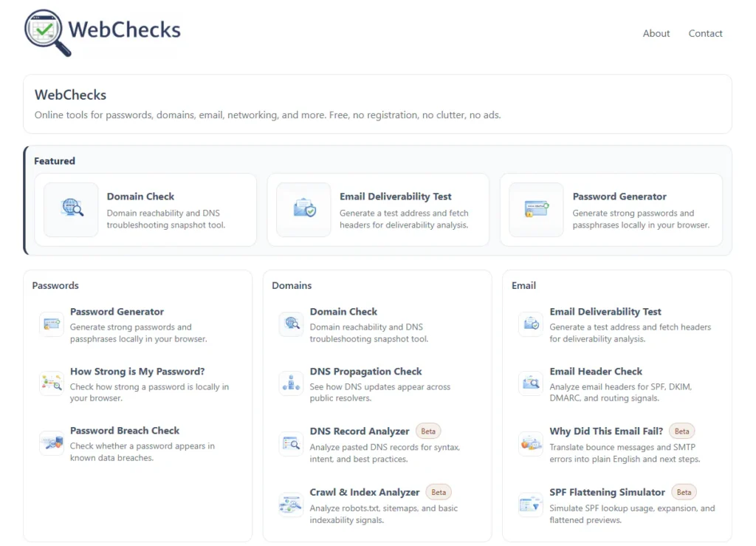The width and height of the screenshot is (756, 546).
Task: Click the Password Breach Check icon
Action: [x=52, y=443]
